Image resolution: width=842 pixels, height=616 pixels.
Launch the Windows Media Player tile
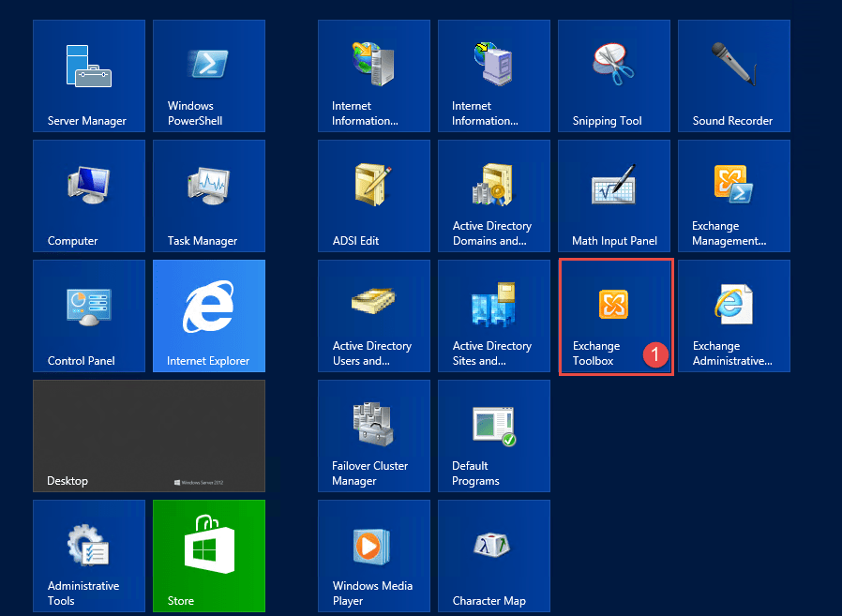click(x=374, y=556)
